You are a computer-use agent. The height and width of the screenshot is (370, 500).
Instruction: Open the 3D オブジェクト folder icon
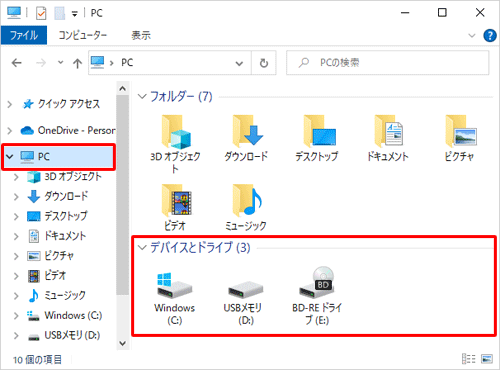click(176, 132)
